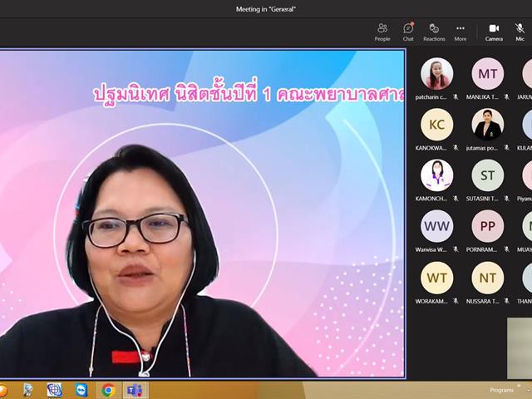Select the WT avatar for WORAKAM
This screenshot has height=399, width=532.
click(436, 278)
